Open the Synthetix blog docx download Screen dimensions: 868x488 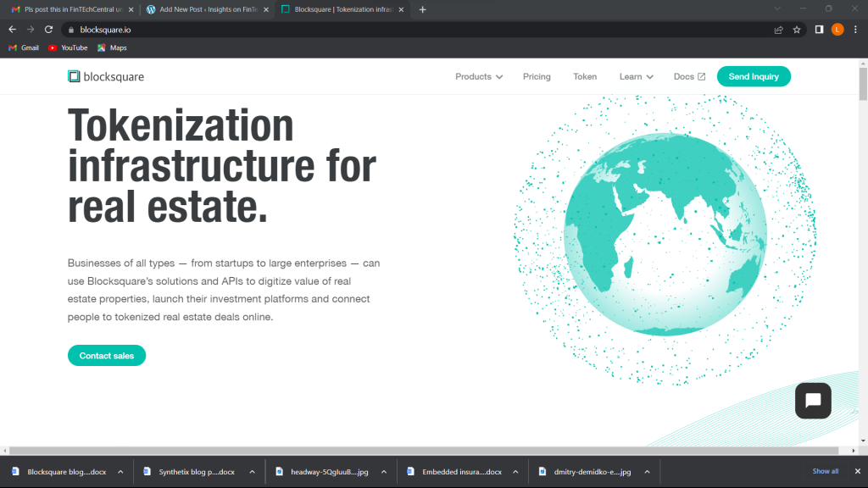[190, 472]
